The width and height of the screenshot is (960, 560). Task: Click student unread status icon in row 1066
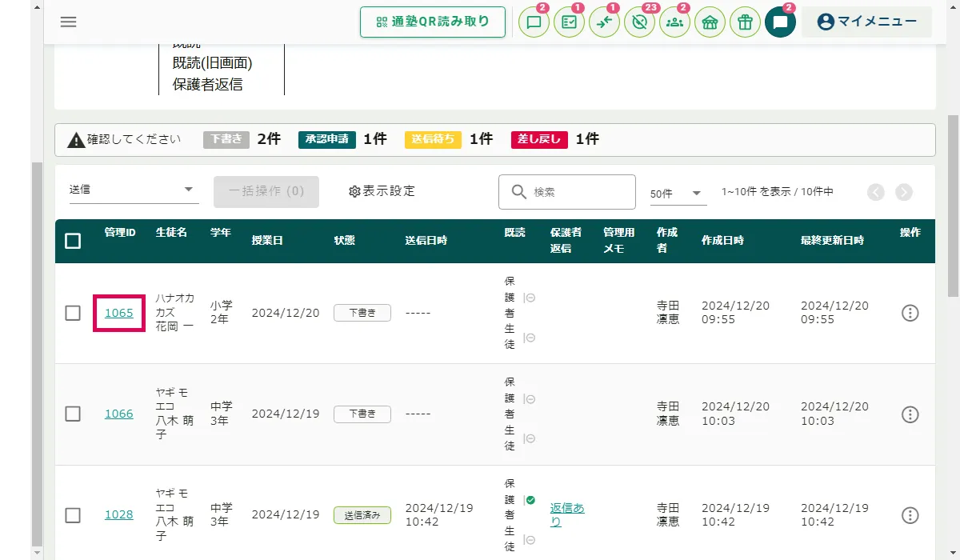[x=530, y=438]
